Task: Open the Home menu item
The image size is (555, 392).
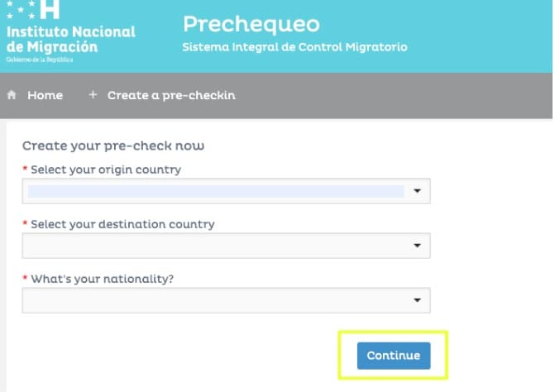Action: pos(45,95)
